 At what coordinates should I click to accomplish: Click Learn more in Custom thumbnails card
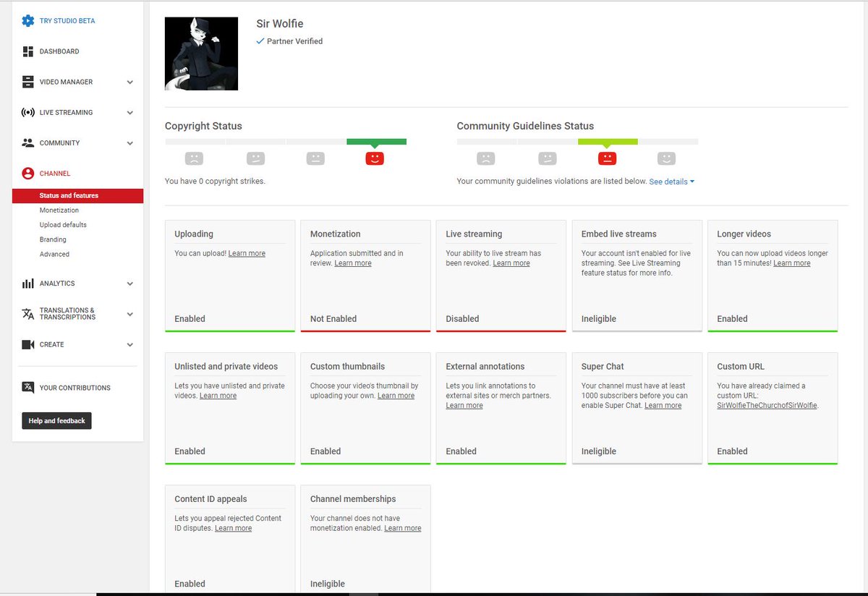[x=396, y=396]
